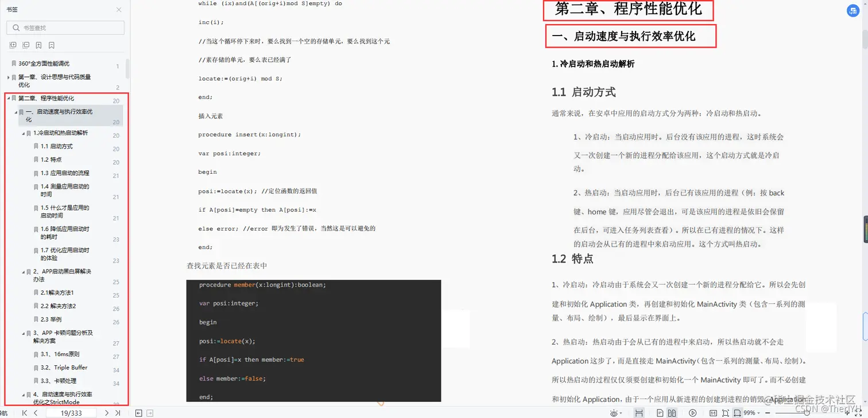Collapse the 4、启动速度与执行效率优化之StrictMode node
The image size is (868, 418).
(x=24, y=394)
